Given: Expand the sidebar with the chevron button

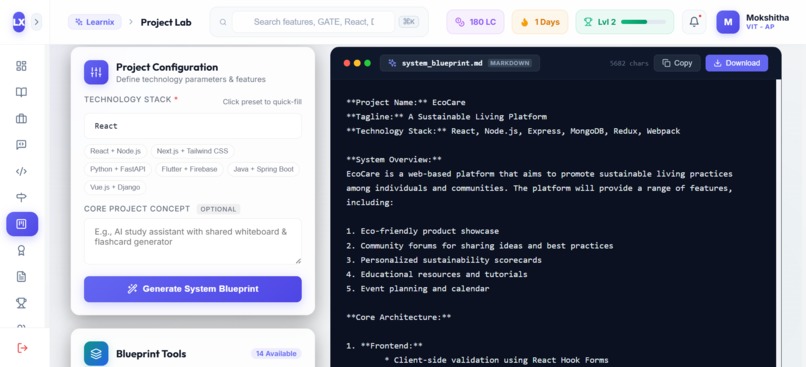Looking at the screenshot, I should [36, 22].
